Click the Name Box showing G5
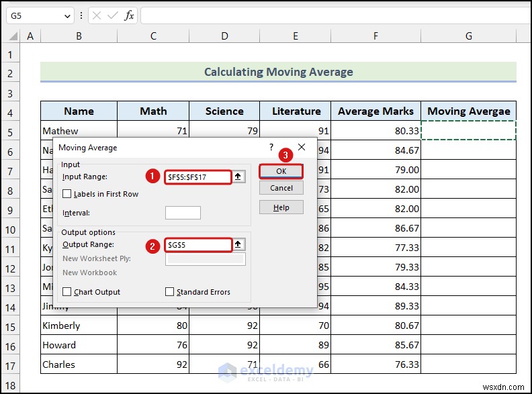The height and width of the screenshot is (394, 532). (x=34, y=16)
